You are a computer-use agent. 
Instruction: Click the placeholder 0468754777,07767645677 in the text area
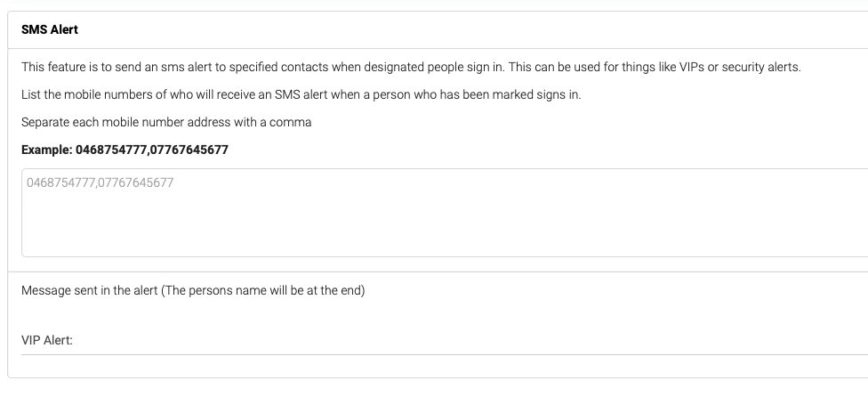(100, 182)
